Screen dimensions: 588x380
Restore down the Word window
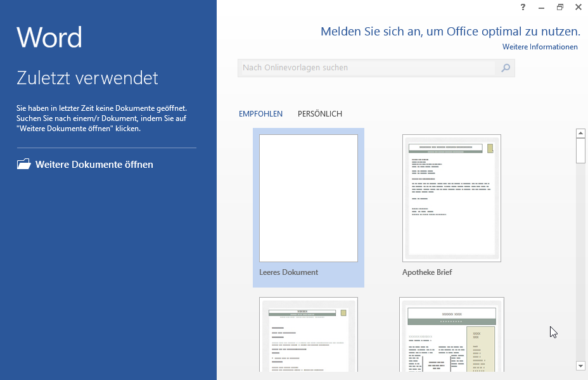point(560,7)
